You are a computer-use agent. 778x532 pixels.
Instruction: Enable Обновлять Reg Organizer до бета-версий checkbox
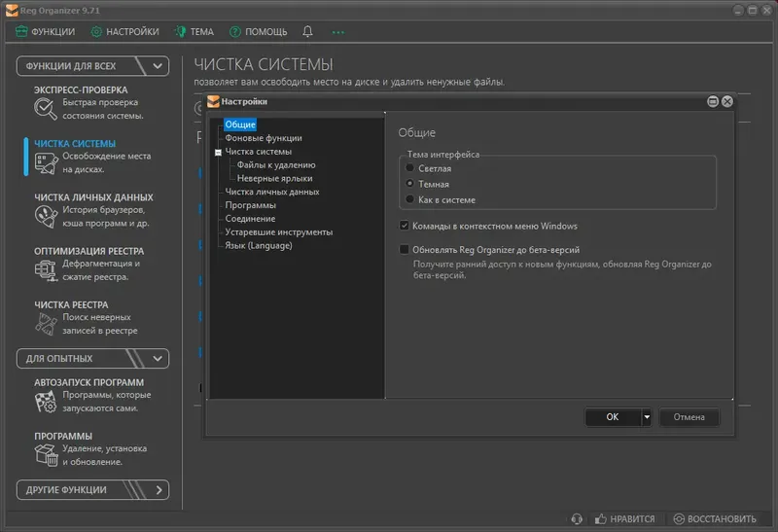point(405,249)
